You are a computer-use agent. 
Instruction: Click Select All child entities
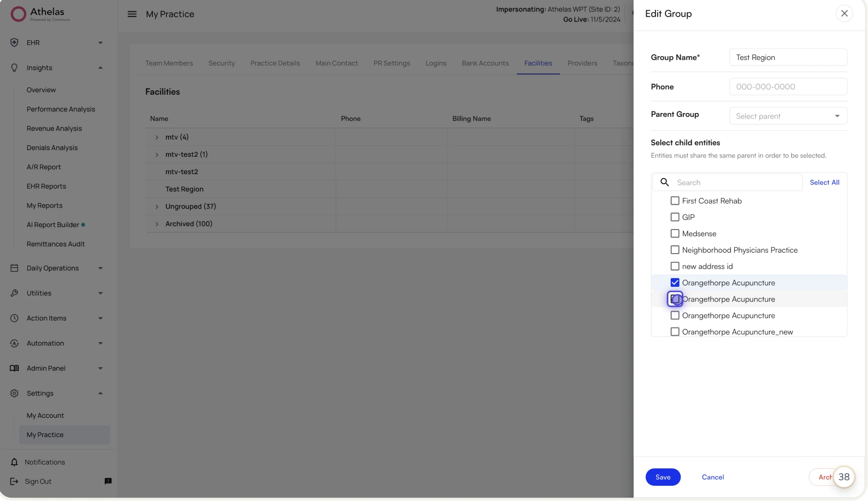(824, 182)
